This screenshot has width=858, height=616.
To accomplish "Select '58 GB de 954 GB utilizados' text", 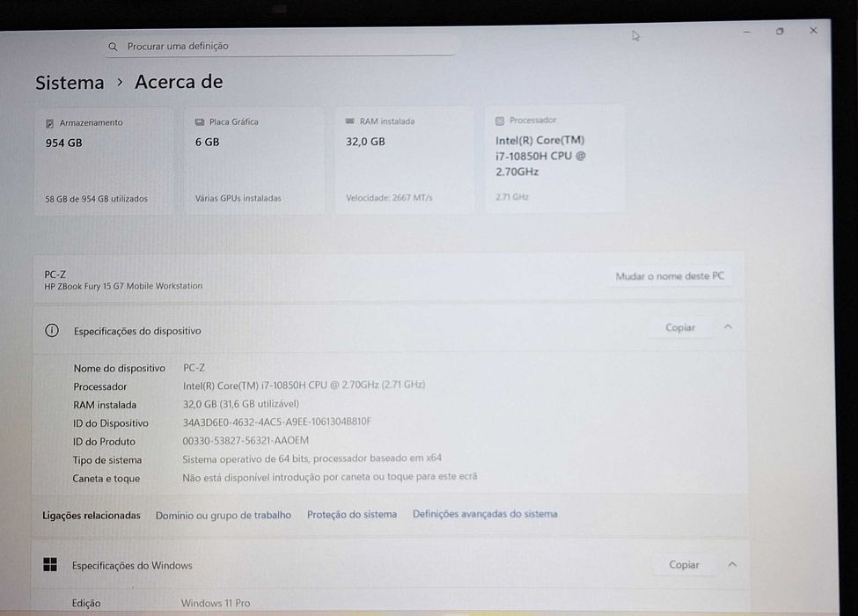I will tap(96, 199).
